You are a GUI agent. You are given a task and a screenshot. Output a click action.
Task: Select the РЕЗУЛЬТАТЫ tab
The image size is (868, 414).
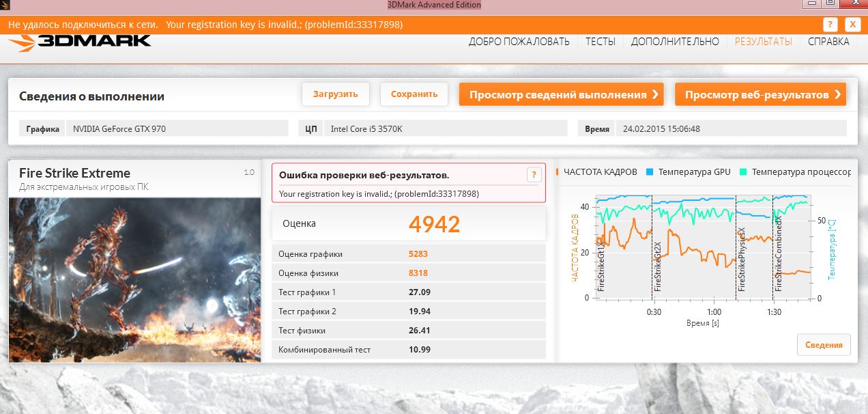[763, 42]
